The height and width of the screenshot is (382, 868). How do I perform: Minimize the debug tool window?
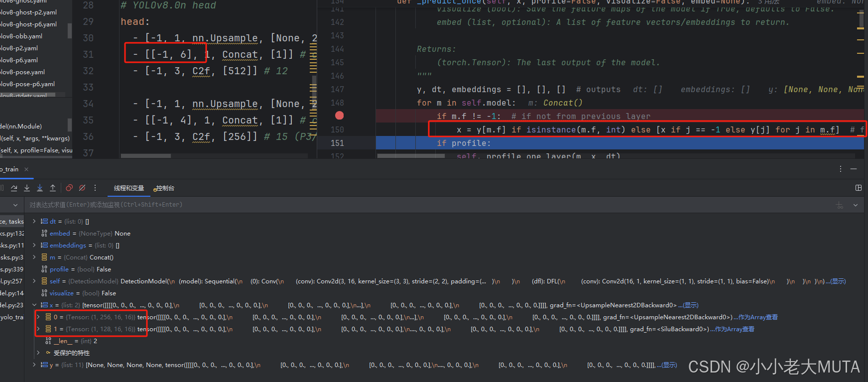[854, 169]
